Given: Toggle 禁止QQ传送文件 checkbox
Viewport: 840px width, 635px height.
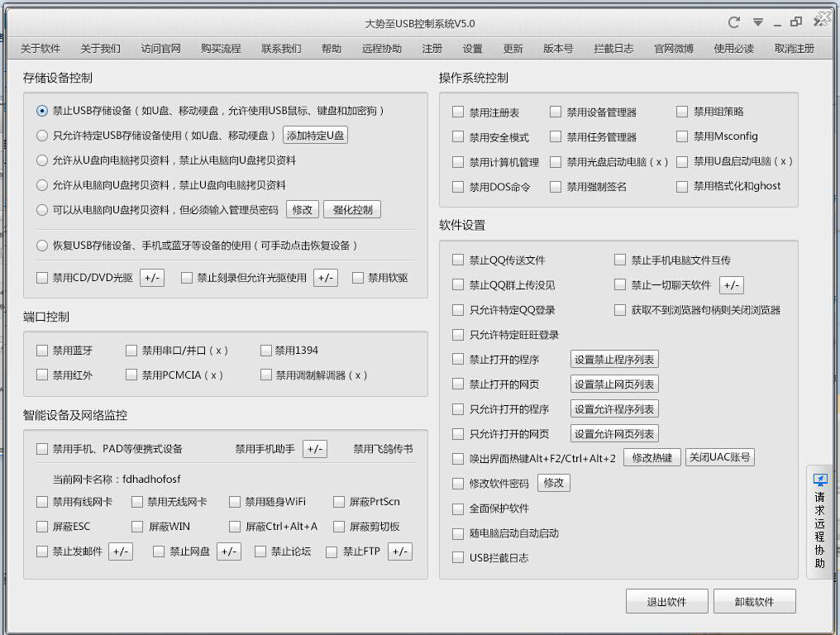Looking at the screenshot, I should tap(458, 260).
